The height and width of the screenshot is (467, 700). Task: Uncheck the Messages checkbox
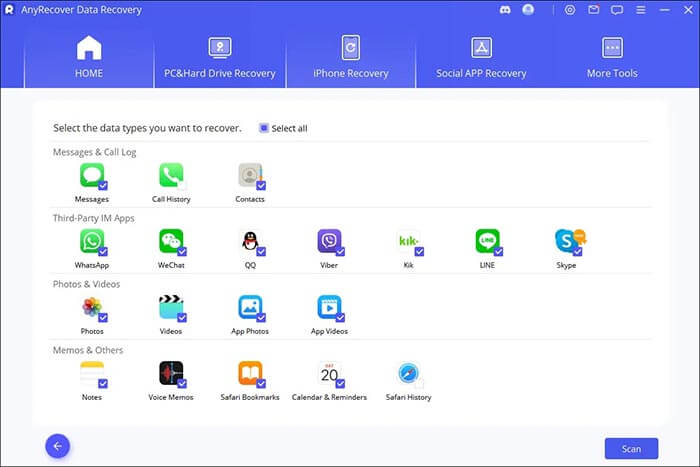click(103, 185)
